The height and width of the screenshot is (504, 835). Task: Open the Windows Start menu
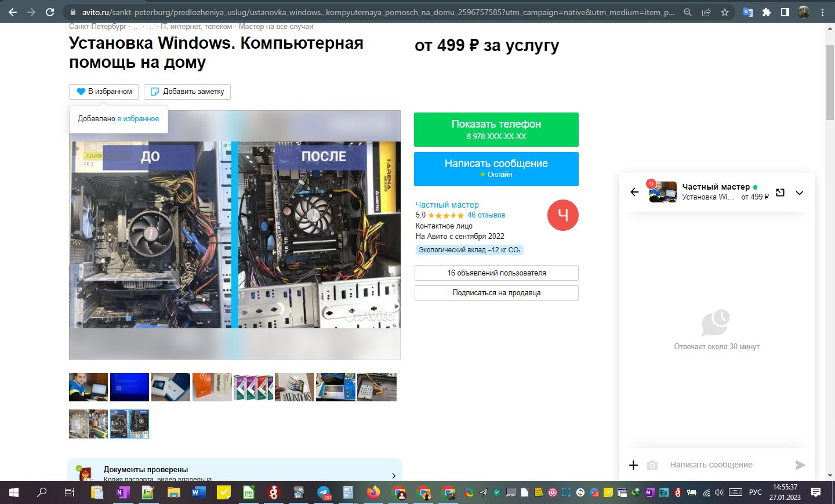(14, 492)
